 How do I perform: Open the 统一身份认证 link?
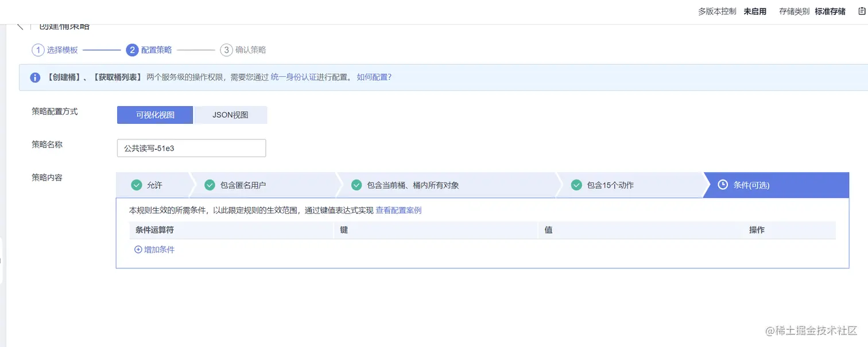(x=294, y=77)
